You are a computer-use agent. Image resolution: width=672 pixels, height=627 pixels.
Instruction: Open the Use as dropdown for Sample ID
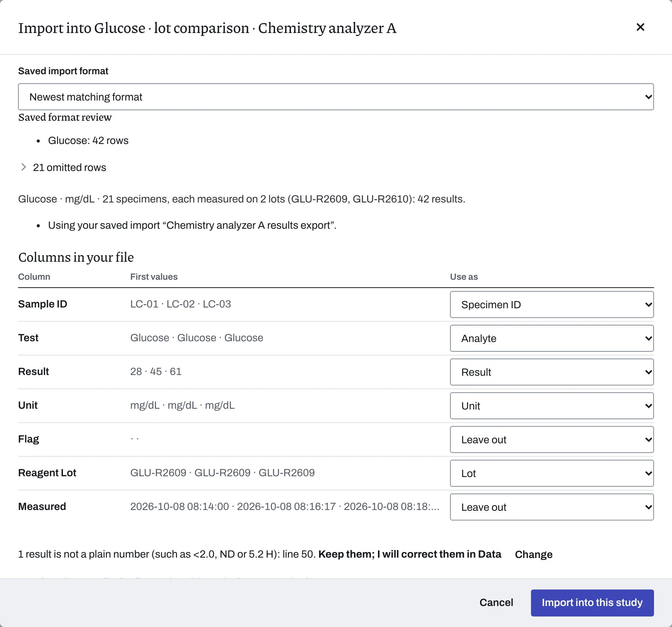[x=552, y=304]
